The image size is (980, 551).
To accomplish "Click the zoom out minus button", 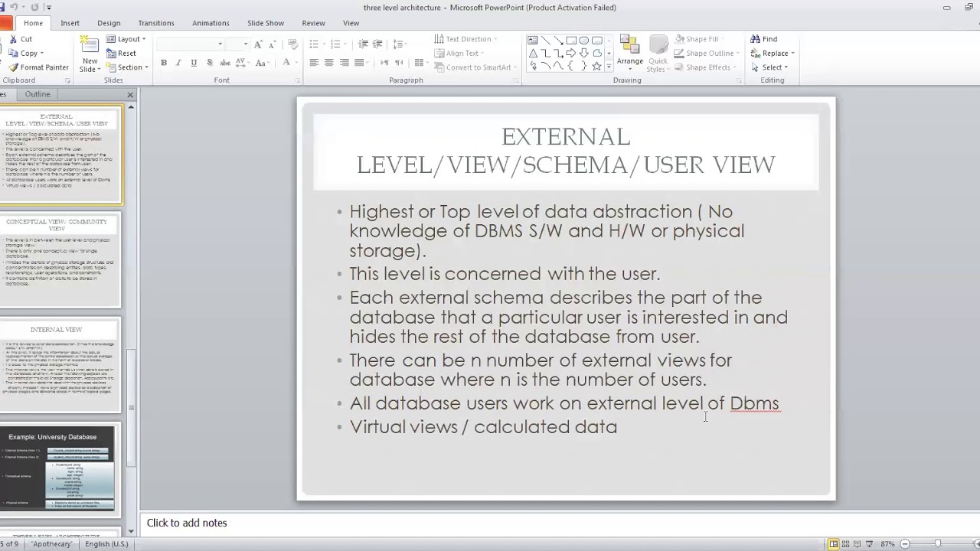I will (x=904, y=544).
